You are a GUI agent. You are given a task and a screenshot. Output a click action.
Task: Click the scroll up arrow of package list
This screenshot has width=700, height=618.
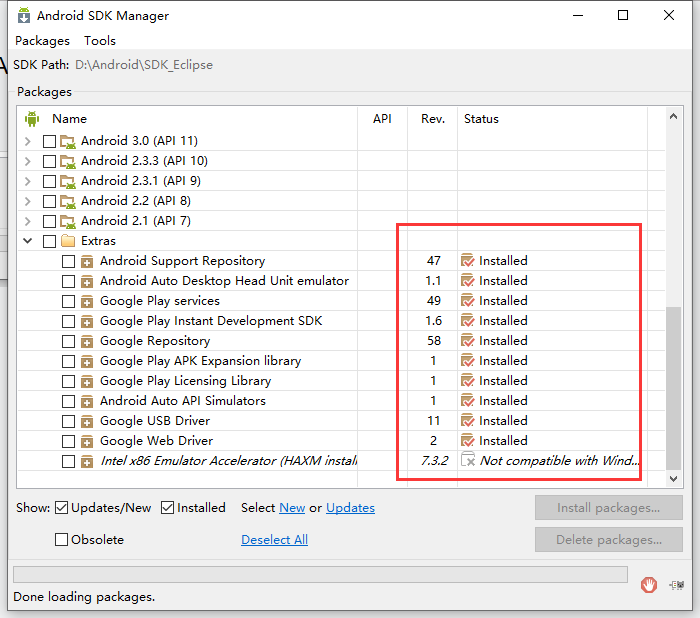(673, 117)
